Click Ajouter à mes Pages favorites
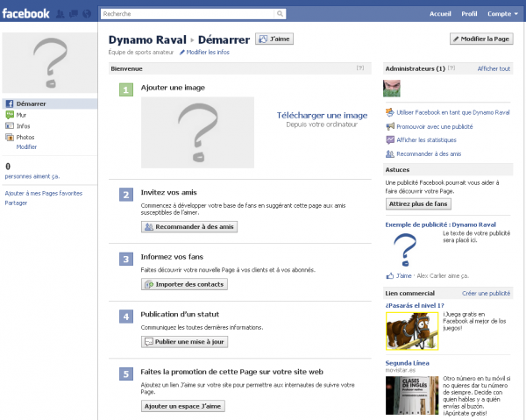Image resolution: width=526 pixels, height=420 pixels. click(x=44, y=193)
